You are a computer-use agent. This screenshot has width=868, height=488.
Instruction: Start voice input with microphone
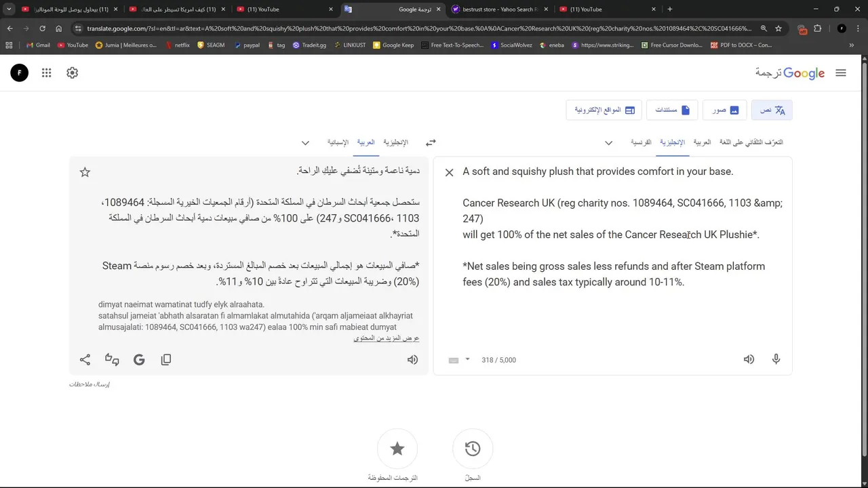(776, 360)
